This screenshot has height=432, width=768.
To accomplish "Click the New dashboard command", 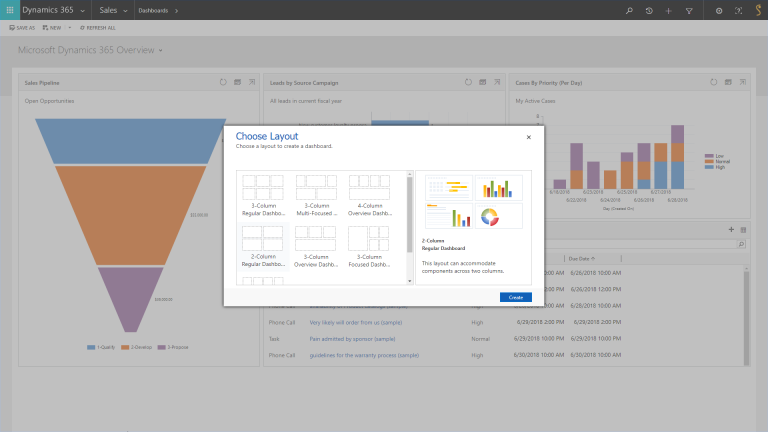I will tap(52, 28).
